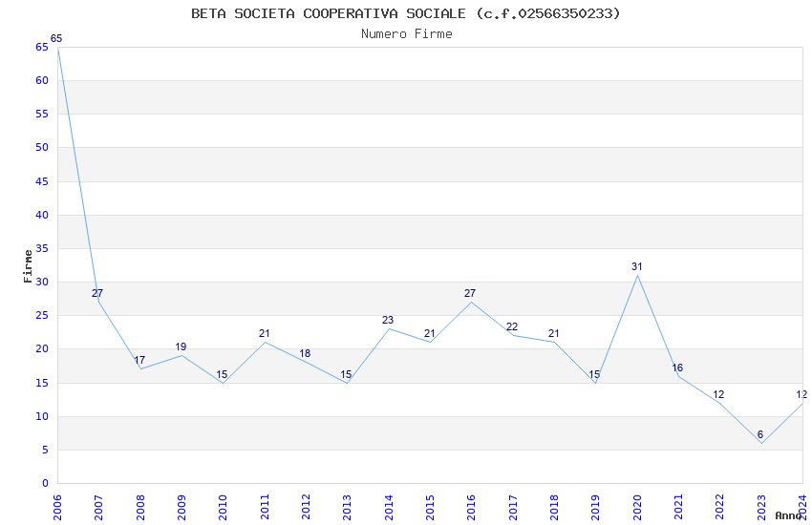
Task: Select the 2022 year label on x-axis
Action: (720, 508)
